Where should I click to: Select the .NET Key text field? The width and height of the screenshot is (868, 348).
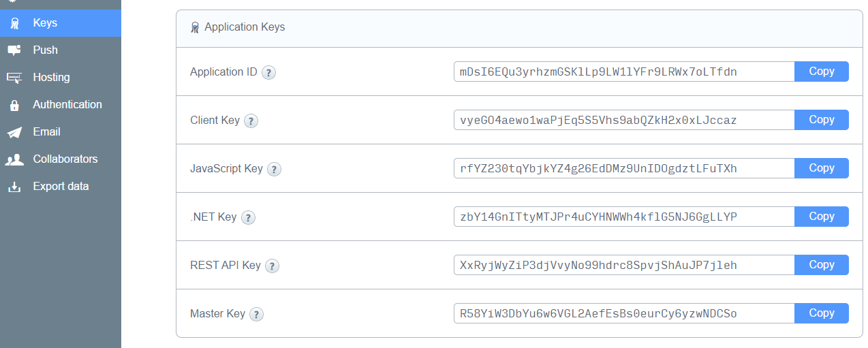623,217
